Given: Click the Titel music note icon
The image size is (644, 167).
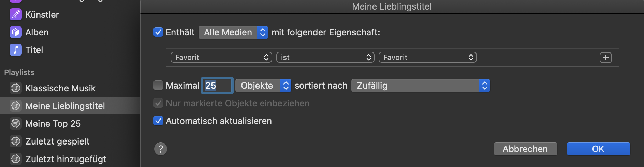Looking at the screenshot, I should click(16, 50).
